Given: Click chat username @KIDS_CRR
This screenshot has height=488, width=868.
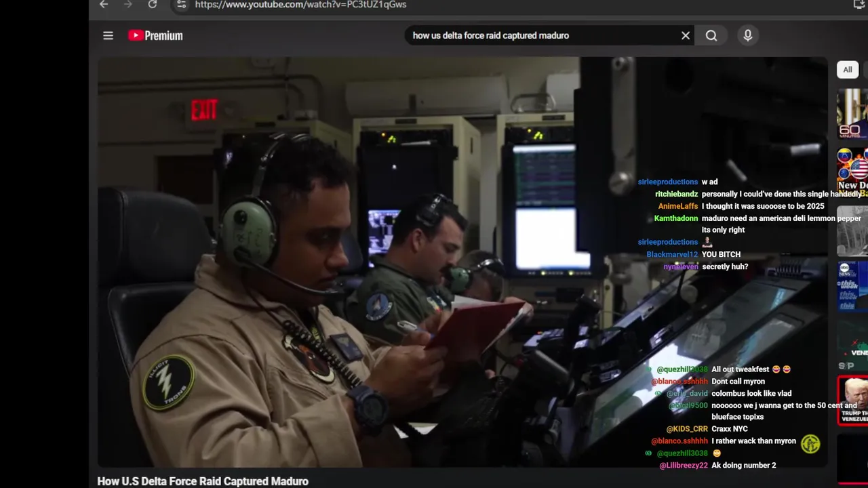Looking at the screenshot, I should [687, 429].
